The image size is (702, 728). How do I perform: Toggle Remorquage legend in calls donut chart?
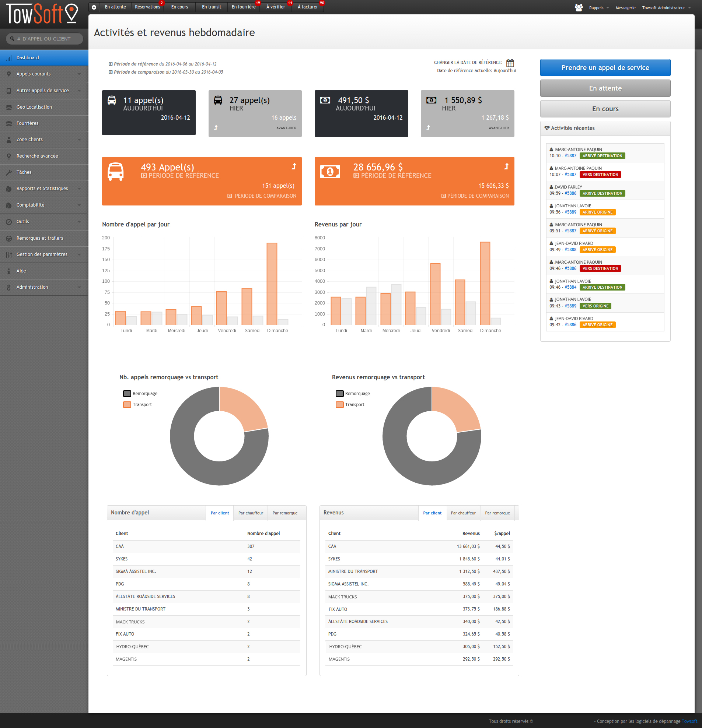[x=140, y=394]
